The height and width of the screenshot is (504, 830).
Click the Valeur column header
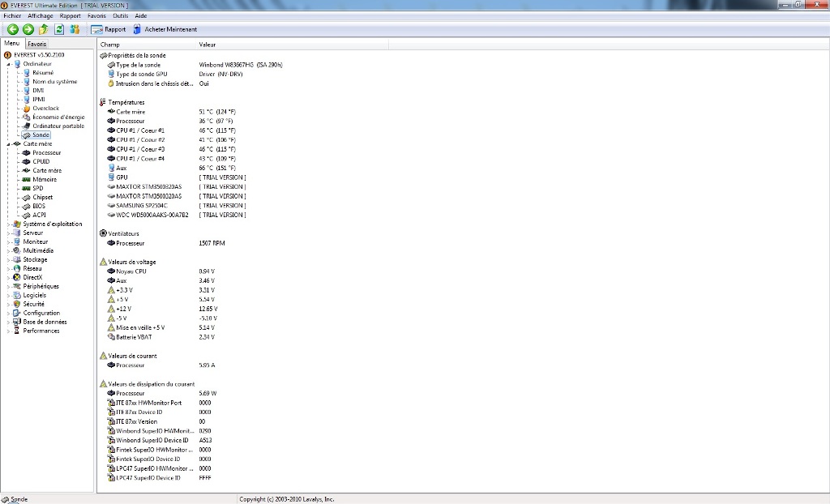pyautogui.click(x=207, y=45)
